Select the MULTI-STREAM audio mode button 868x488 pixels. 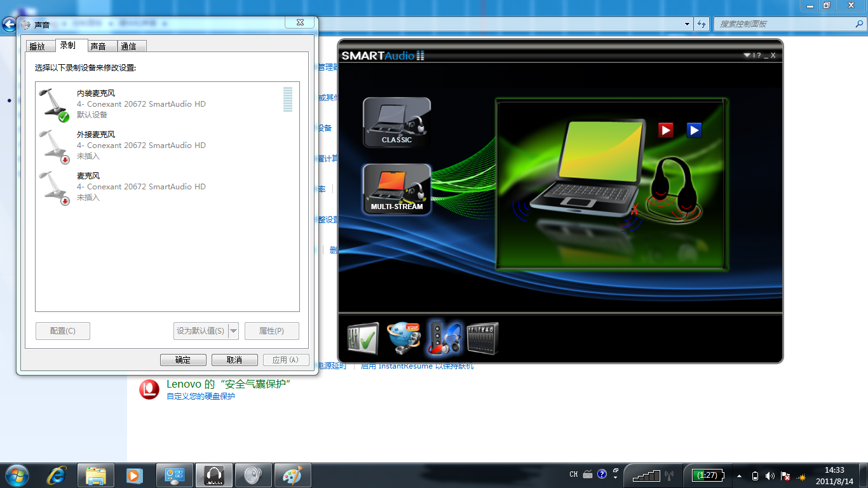[x=397, y=189]
